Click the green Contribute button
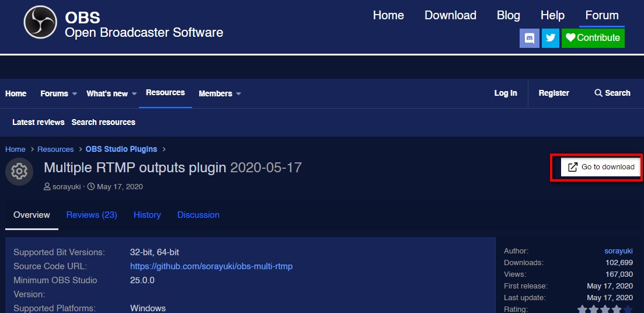The width and height of the screenshot is (644, 313). pos(593,38)
